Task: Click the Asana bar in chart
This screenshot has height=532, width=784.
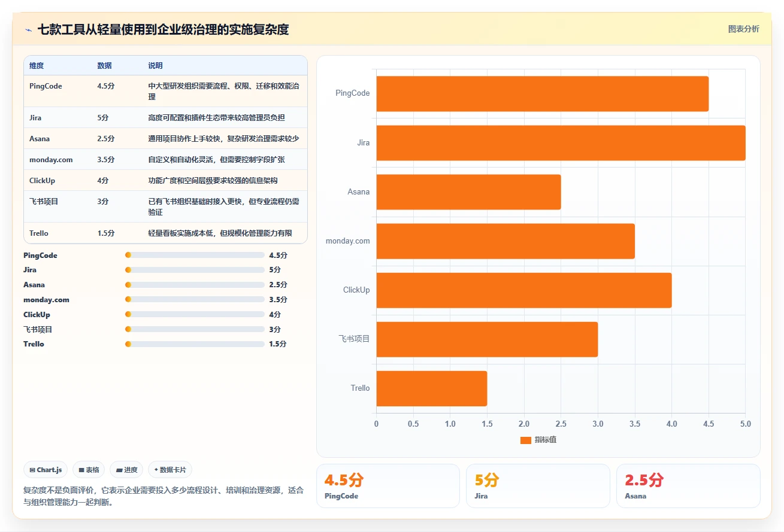Action: coord(468,191)
